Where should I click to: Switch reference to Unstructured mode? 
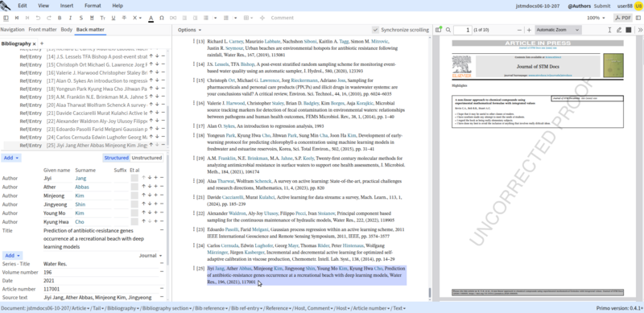(x=147, y=158)
